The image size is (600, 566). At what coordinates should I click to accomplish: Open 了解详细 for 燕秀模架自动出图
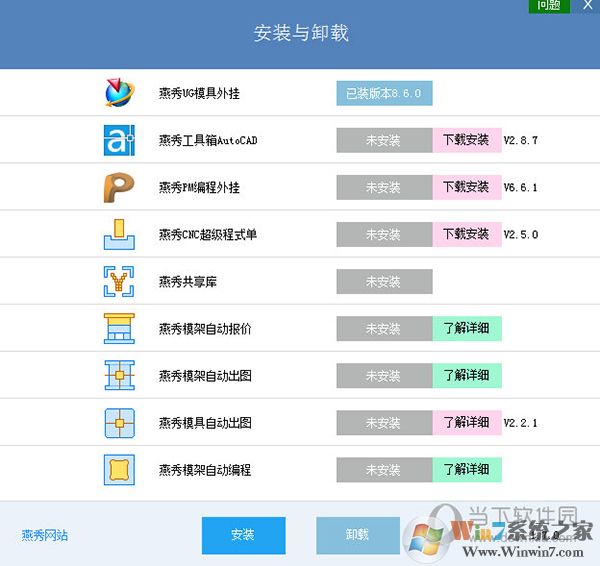tap(467, 376)
